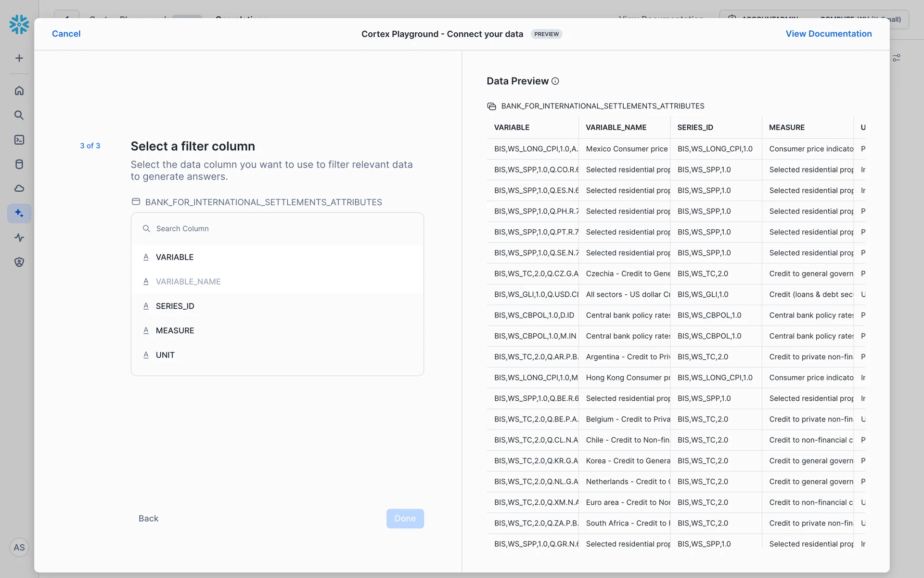Click the plus create icon in sidebar
The height and width of the screenshot is (578, 924).
(19, 58)
